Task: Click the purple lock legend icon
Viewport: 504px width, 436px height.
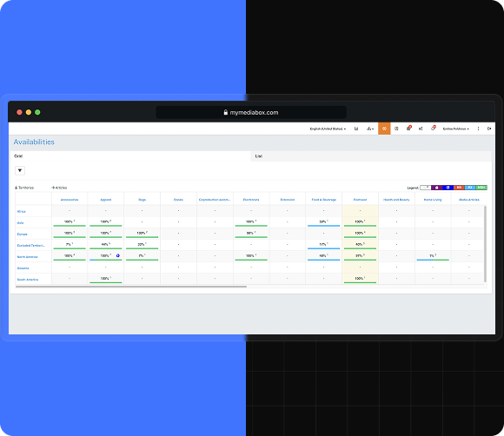Action: (x=436, y=188)
